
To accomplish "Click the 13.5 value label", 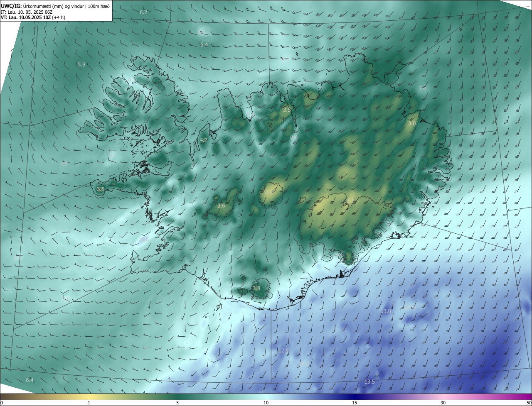I will (x=369, y=382).
